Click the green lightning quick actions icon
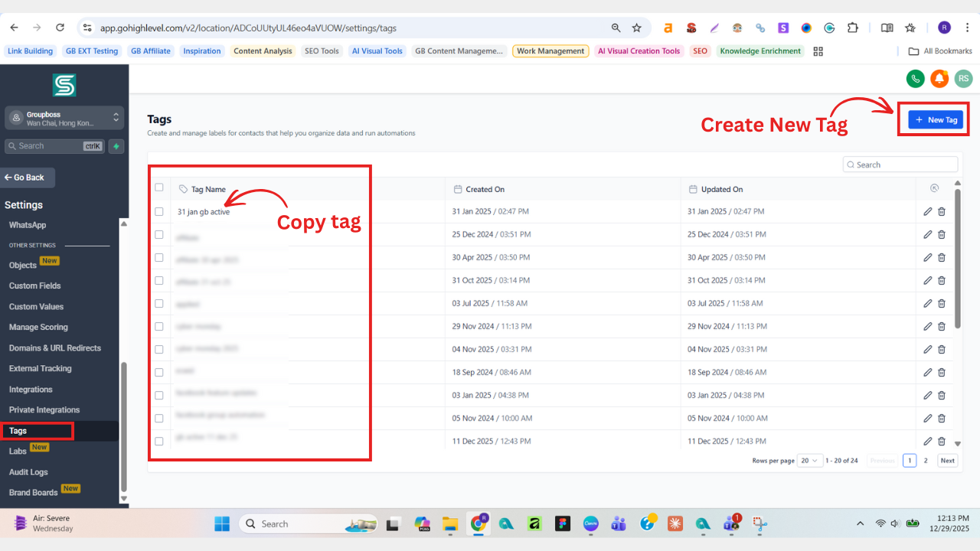This screenshot has height=551, width=980. coord(116,146)
